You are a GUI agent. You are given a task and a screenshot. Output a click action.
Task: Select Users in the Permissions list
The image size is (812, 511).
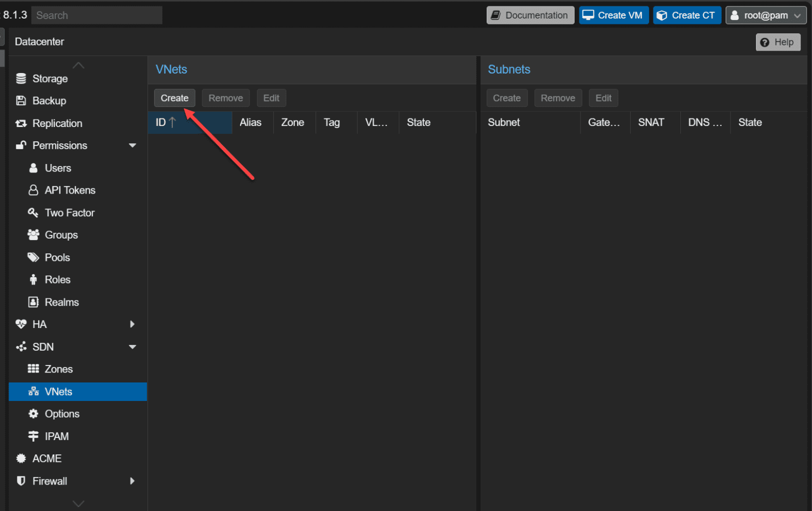click(58, 168)
